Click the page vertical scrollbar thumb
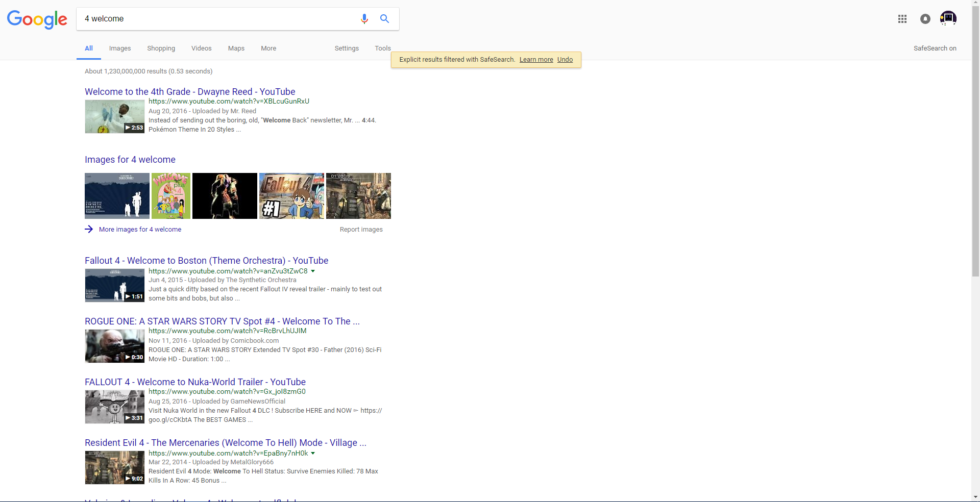Screen dimensions: 980x502 click(975, 141)
